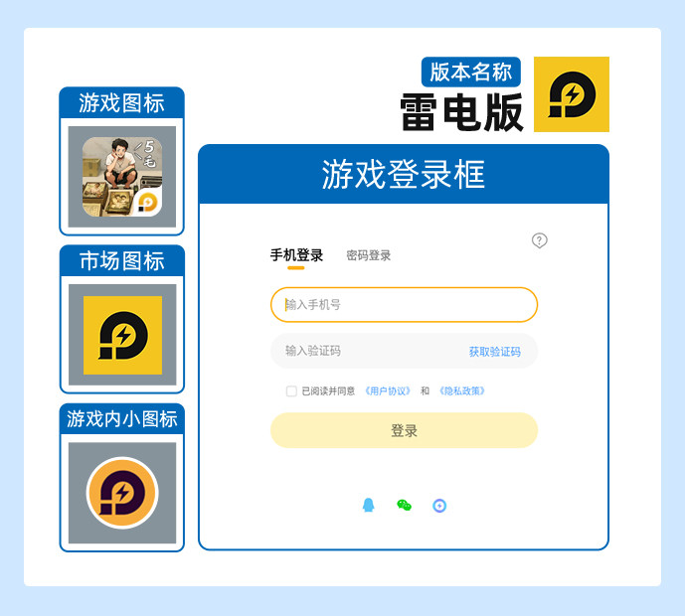Switch to 密码登录 tab
Image resolution: width=685 pixels, height=616 pixels.
pos(368,255)
